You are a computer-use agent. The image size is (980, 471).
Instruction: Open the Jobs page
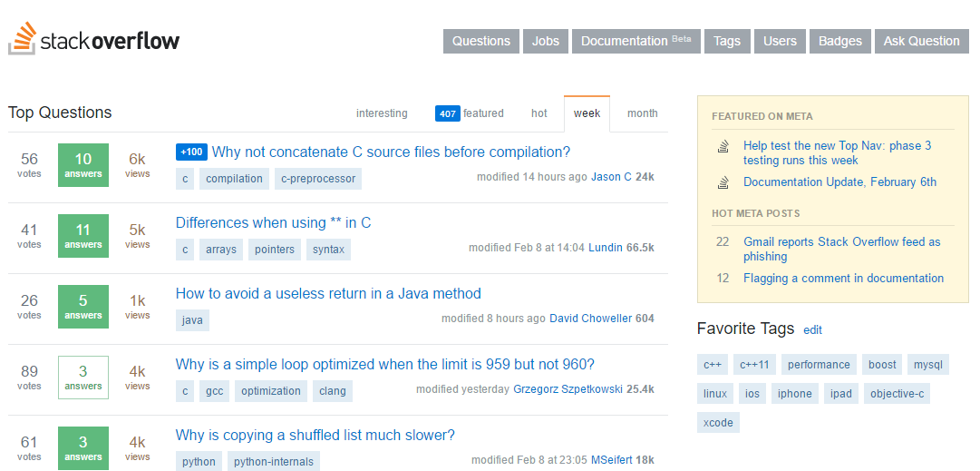pos(546,41)
